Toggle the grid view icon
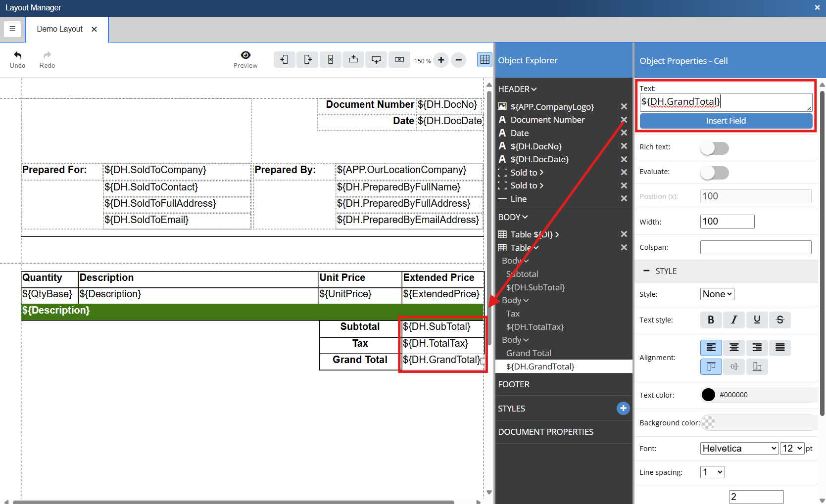This screenshot has height=504, width=826. click(485, 60)
